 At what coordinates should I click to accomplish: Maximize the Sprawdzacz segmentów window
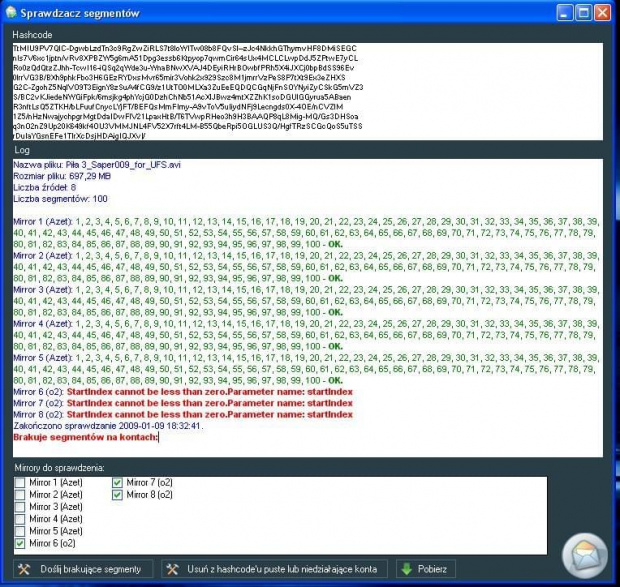(584, 13)
